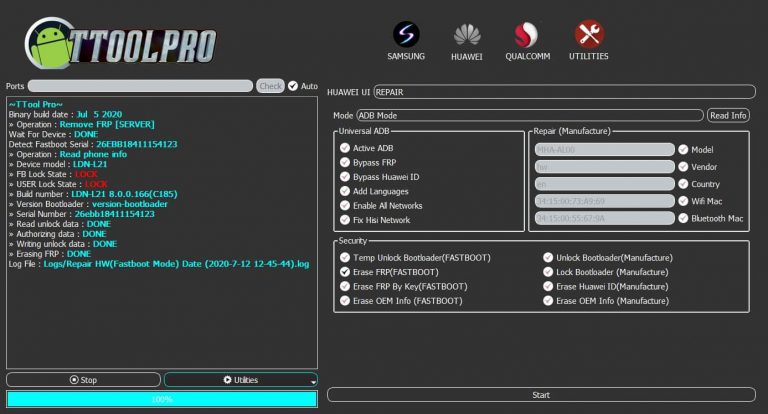Click the Model input field
This screenshot has height=414, width=768.
point(604,149)
